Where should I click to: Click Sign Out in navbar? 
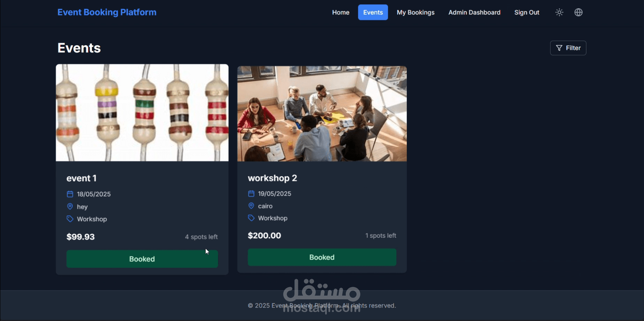pyautogui.click(x=526, y=12)
